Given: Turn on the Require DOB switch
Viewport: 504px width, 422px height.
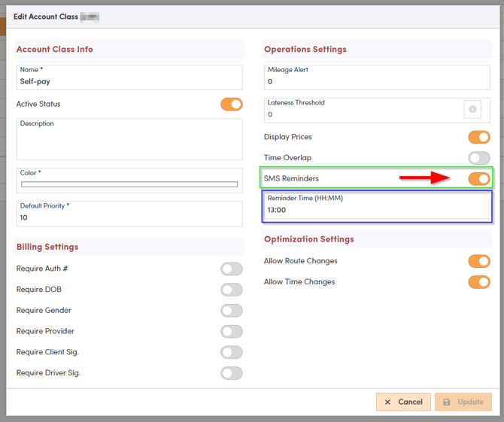Looking at the screenshot, I should [x=232, y=290].
